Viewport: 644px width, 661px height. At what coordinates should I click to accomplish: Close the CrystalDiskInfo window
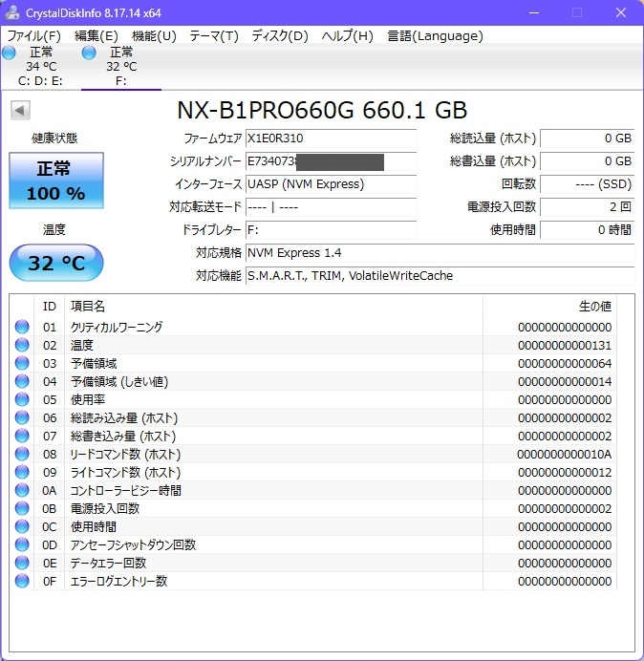click(621, 12)
